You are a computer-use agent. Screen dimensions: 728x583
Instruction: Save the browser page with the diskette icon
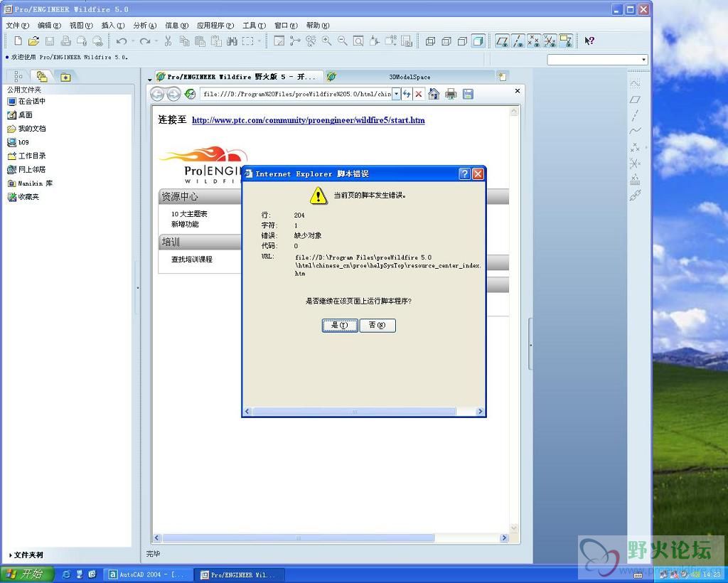468,95
